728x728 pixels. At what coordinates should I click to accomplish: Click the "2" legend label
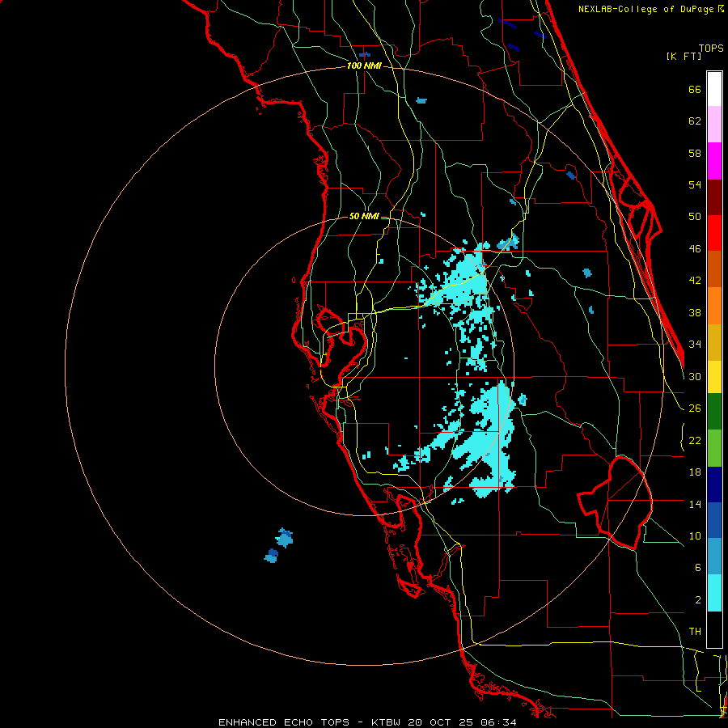698,599
